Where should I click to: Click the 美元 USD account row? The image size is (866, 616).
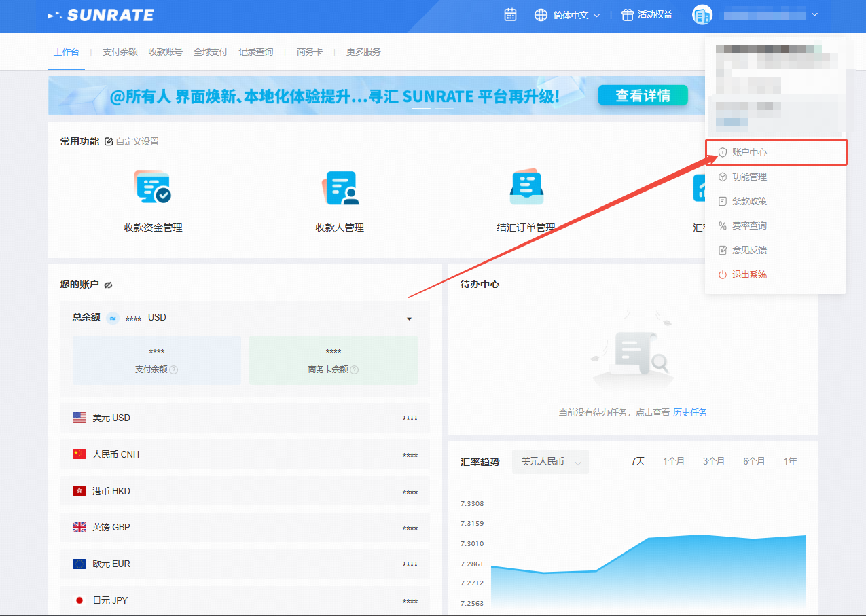[x=245, y=418]
